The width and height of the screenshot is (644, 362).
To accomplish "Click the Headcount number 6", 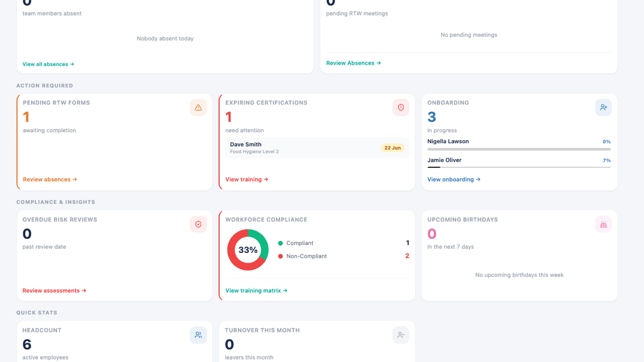I will coord(27,344).
